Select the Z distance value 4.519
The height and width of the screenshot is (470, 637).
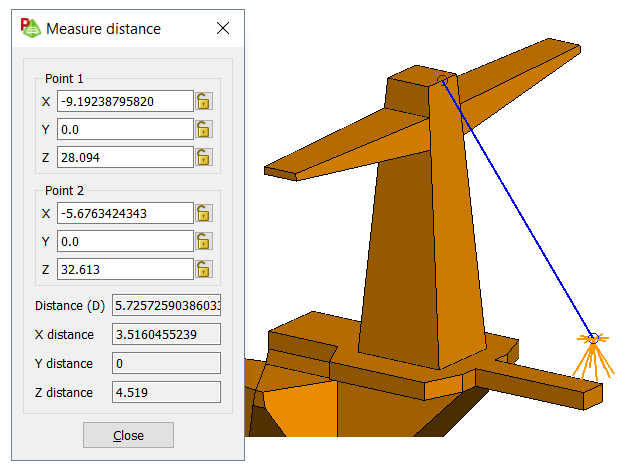(166, 392)
